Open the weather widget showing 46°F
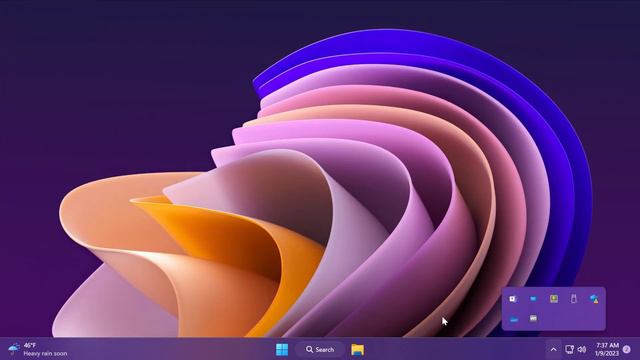The height and width of the screenshot is (360, 640). pos(37,349)
